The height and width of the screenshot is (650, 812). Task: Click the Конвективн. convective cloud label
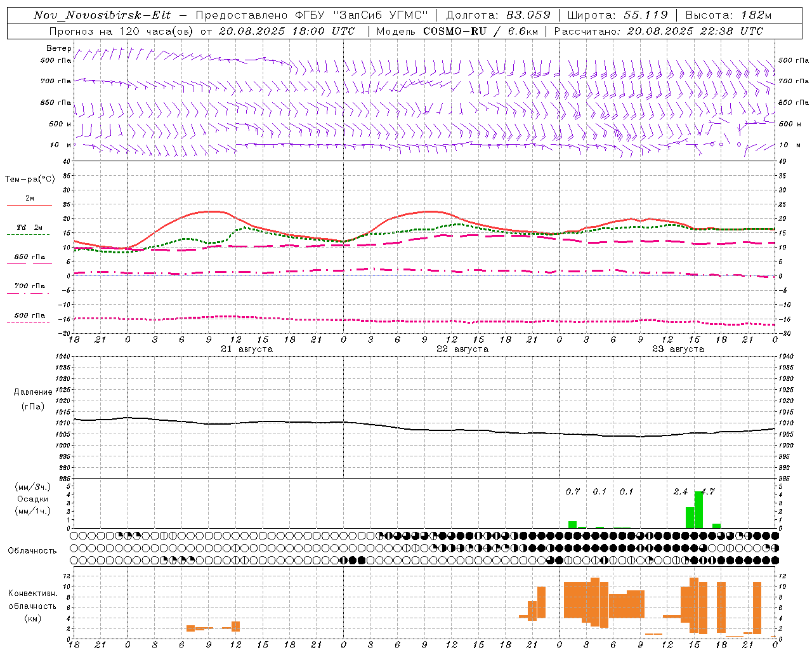(33, 594)
